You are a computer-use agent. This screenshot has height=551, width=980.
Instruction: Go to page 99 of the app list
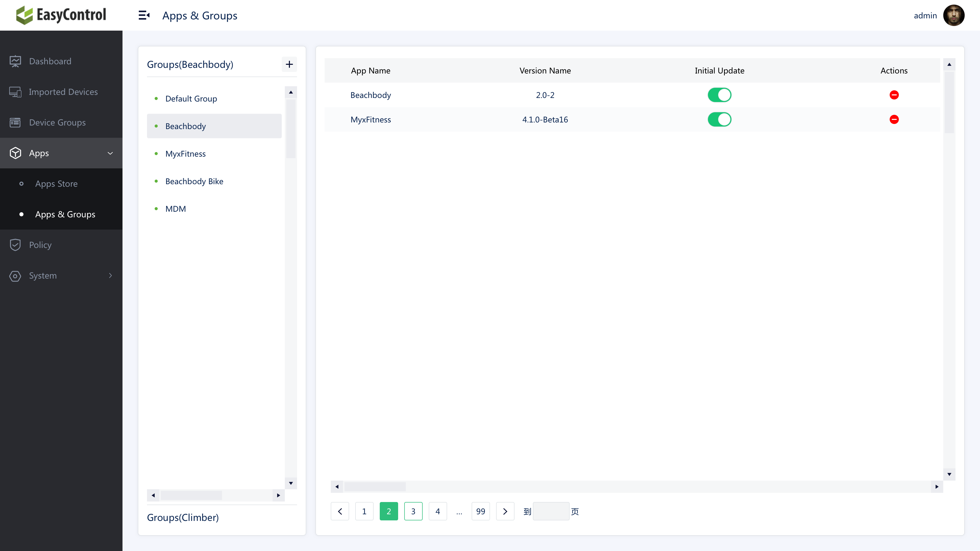click(481, 511)
